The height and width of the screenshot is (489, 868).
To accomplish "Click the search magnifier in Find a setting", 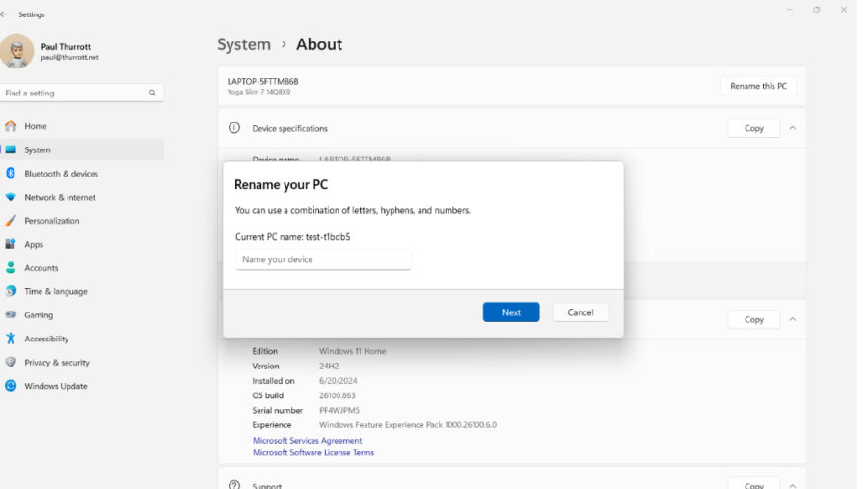I will [152, 94].
